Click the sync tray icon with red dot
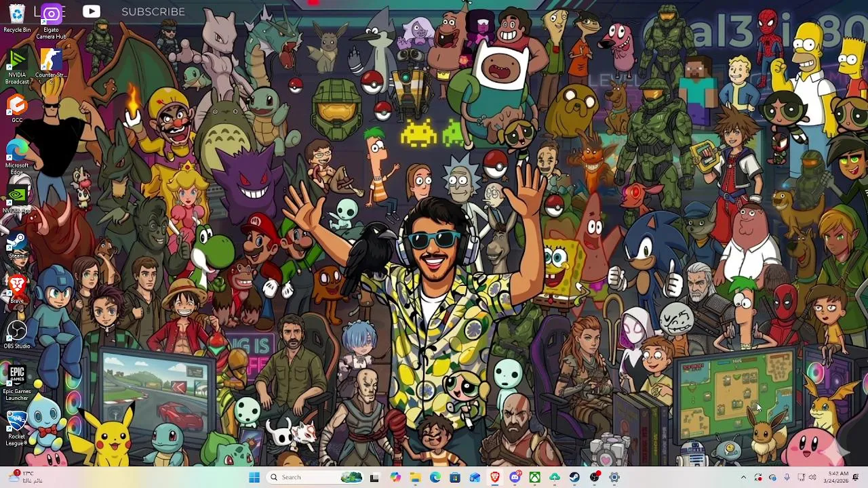Screen dimensions: 868x488 pos(758,477)
